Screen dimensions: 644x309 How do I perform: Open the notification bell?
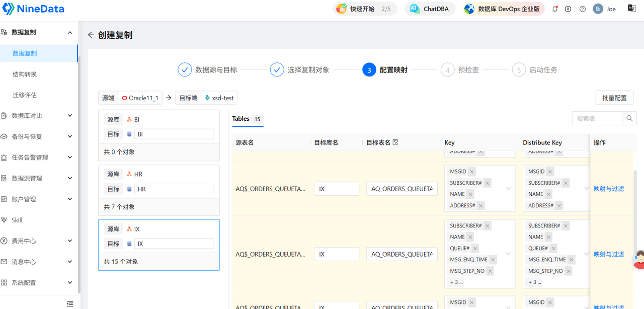[555, 9]
